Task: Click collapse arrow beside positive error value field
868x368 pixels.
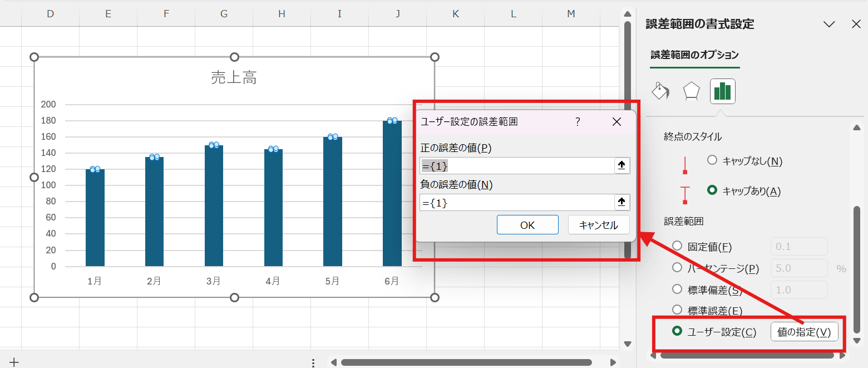Action: pyautogui.click(x=622, y=165)
